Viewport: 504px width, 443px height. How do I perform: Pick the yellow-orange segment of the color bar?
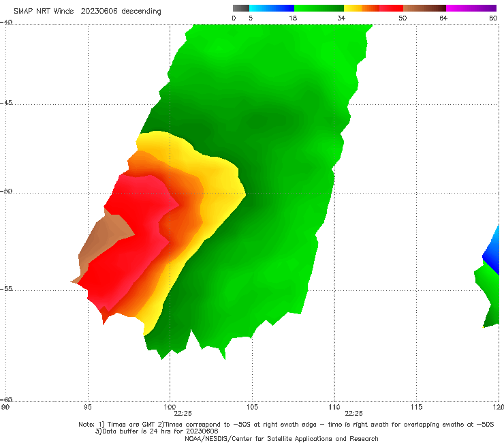362,8
